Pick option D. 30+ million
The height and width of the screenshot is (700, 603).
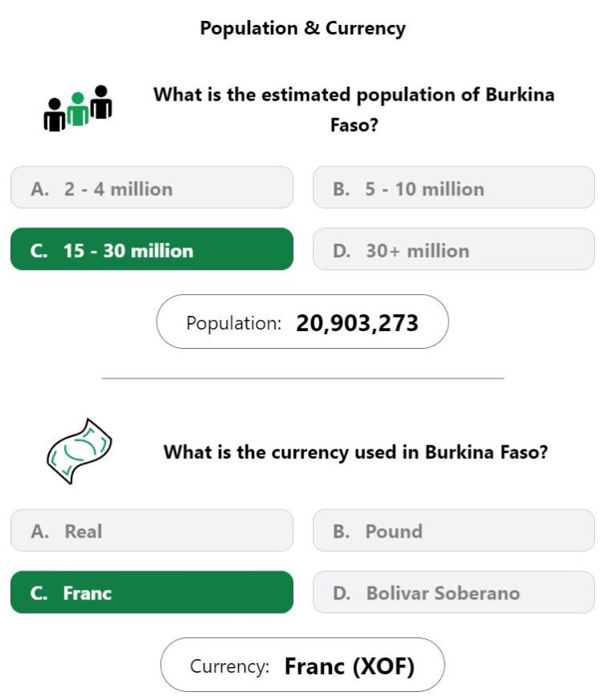tap(453, 249)
